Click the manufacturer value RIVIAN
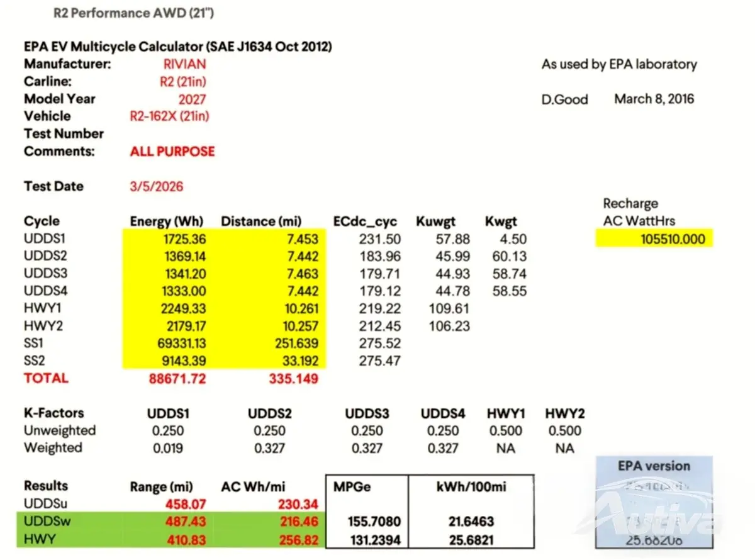 (x=184, y=64)
